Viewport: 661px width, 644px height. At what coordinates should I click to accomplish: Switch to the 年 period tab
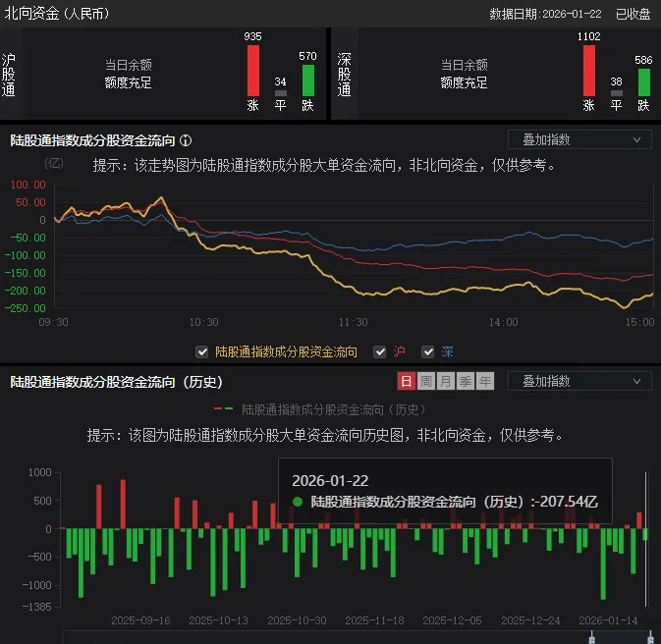click(x=485, y=382)
